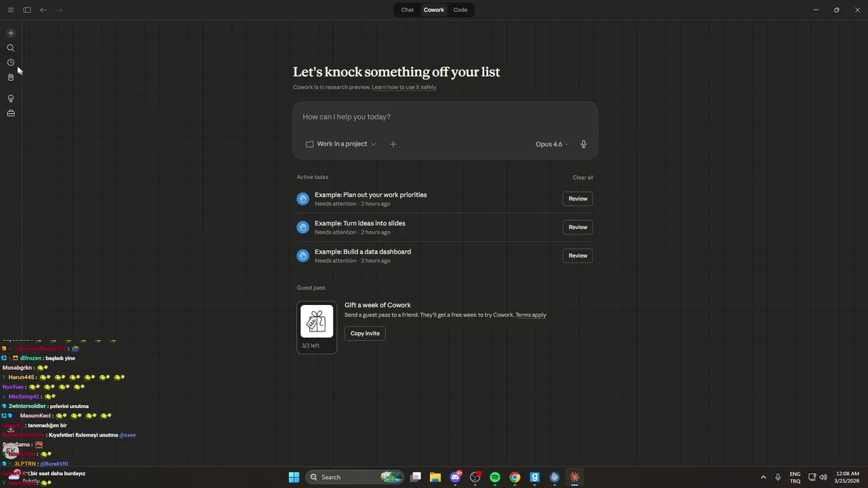Click the gift guest pass image

[x=317, y=321]
